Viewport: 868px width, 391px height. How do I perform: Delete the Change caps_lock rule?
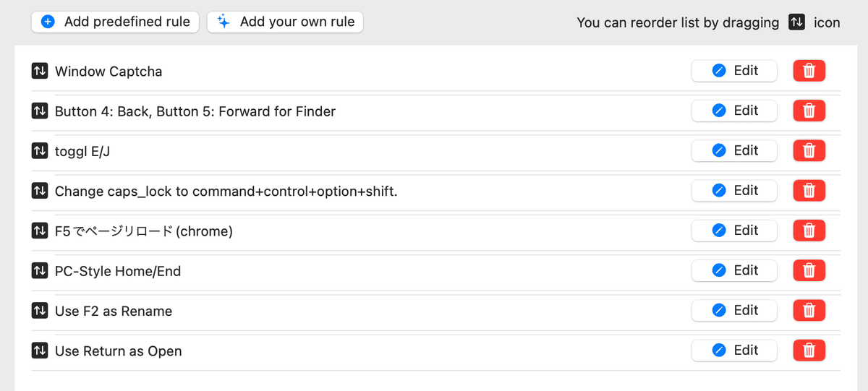click(809, 191)
